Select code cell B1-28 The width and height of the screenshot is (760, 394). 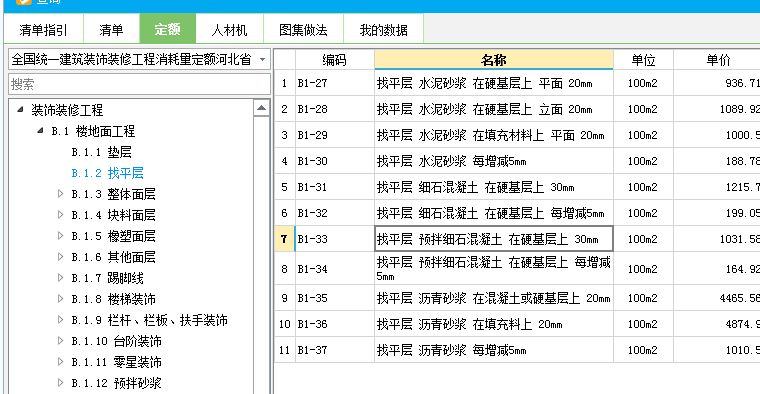point(334,109)
